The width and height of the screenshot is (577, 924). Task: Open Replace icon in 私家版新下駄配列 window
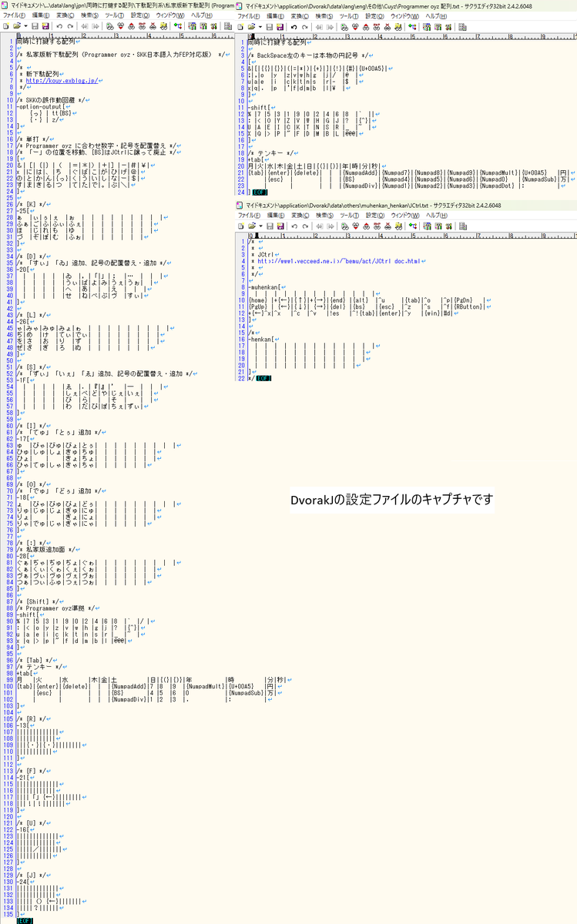point(143,26)
